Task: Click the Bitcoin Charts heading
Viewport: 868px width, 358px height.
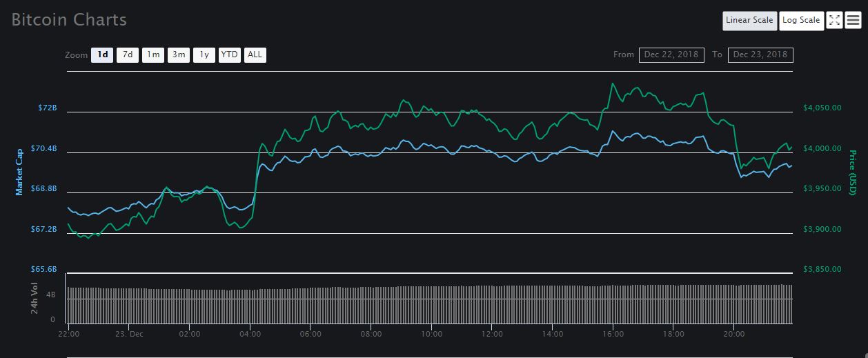Action: (x=69, y=19)
